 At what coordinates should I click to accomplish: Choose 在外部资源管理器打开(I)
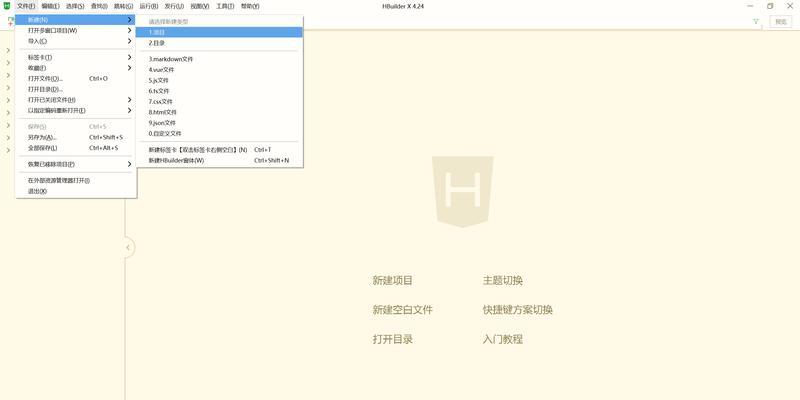click(x=76, y=180)
